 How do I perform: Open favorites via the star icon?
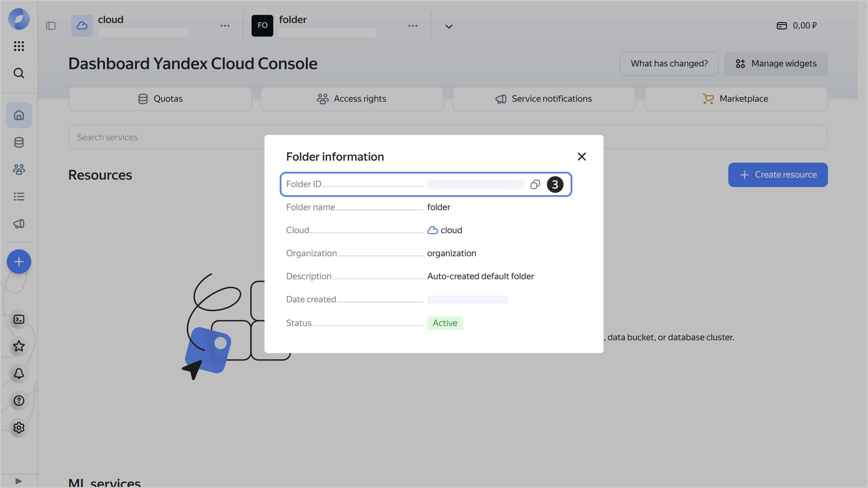19,346
